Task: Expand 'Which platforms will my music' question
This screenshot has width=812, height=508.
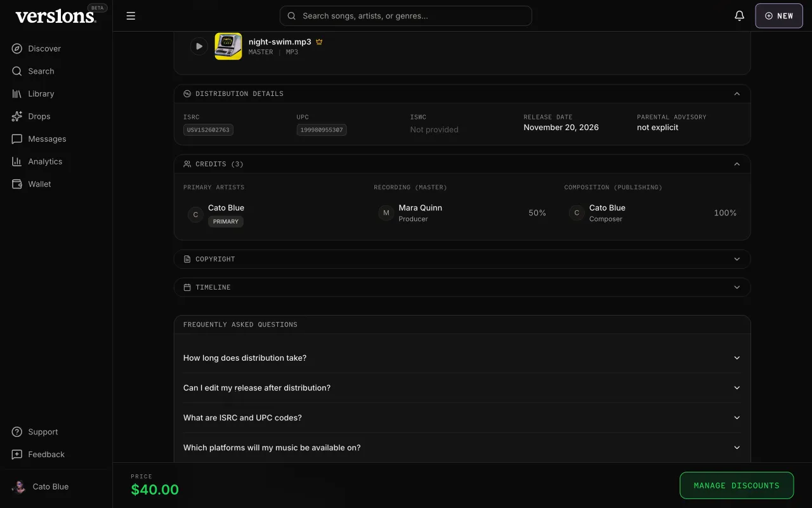Action: tap(462, 448)
